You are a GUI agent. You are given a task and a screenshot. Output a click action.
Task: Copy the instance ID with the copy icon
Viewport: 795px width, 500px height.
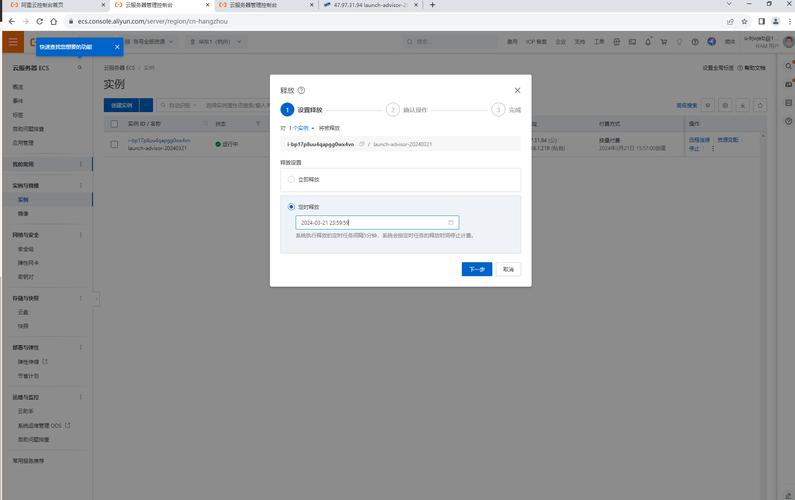coord(362,144)
